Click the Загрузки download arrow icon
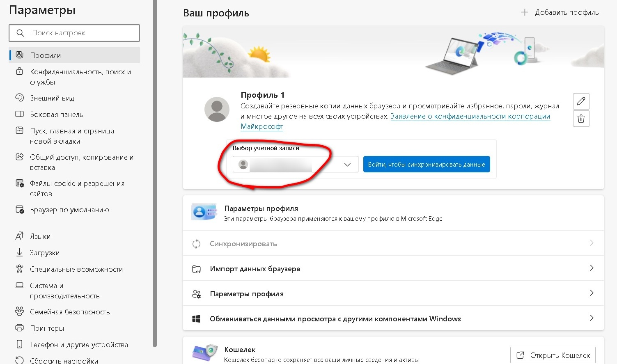This screenshot has height=364, width=617. point(19,252)
